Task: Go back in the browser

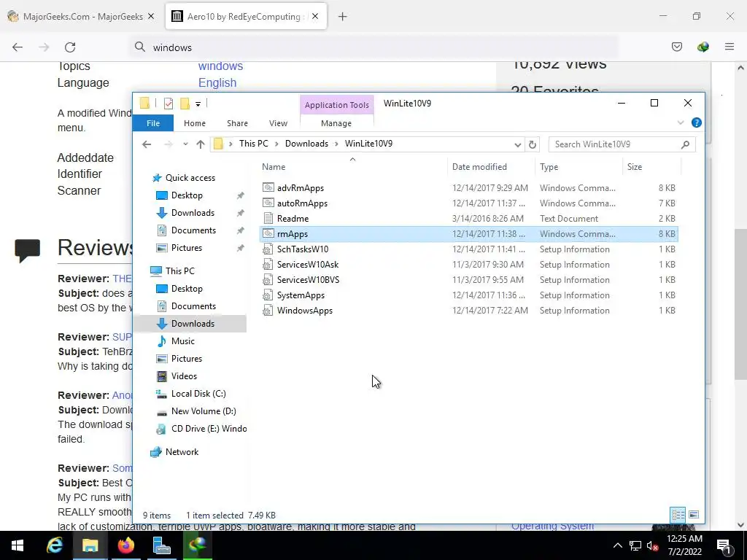Action: (18, 47)
